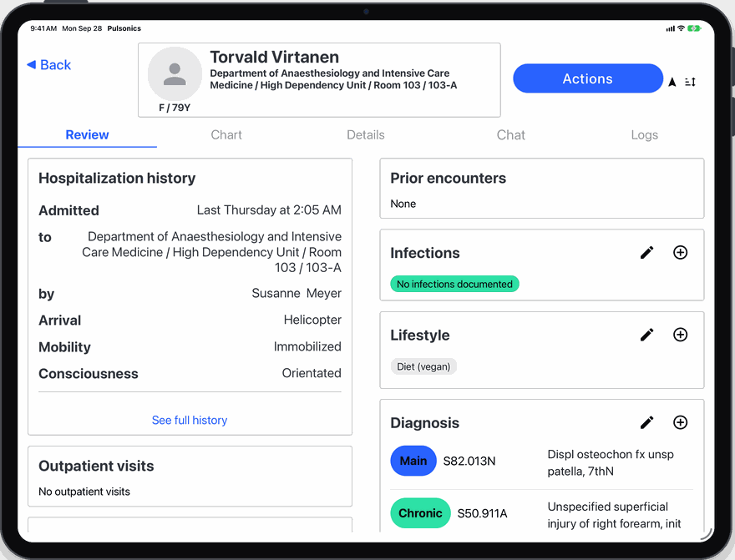Open the Details tab
735x560 pixels.
[x=366, y=135]
